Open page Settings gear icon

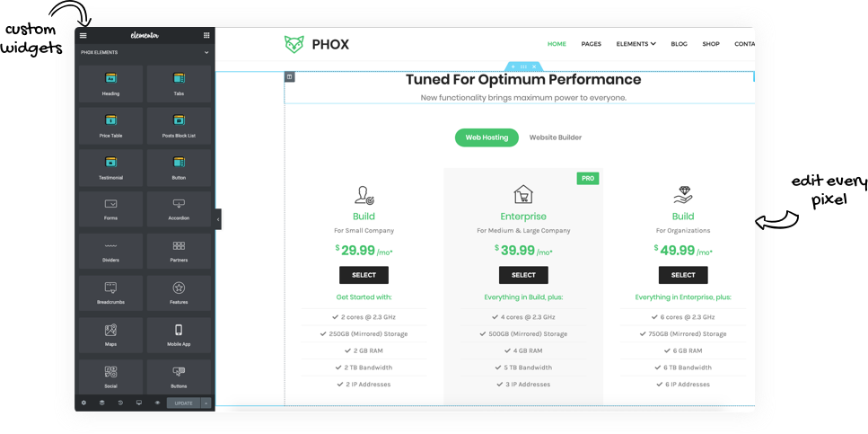[x=84, y=403]
